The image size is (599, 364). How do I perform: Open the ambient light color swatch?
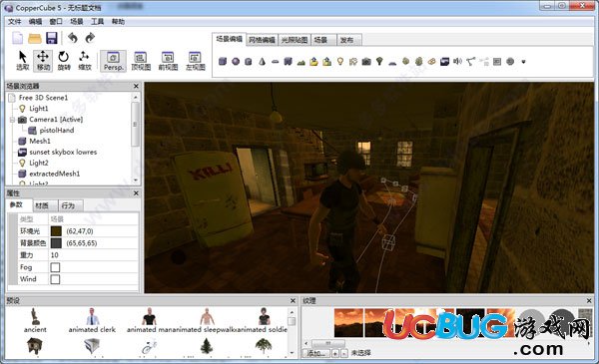click(x=56, y=231)
